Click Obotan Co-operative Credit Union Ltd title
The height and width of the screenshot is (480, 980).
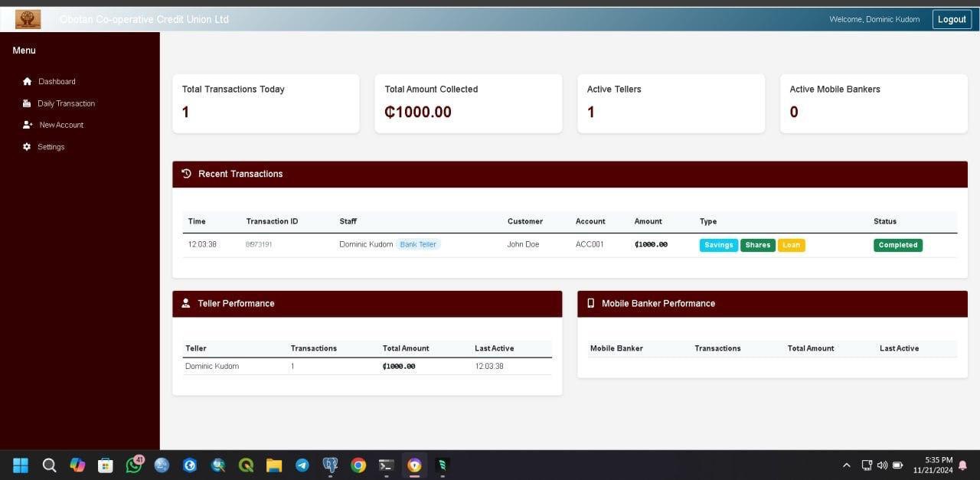pyautogui.click(x=144, y=19)
